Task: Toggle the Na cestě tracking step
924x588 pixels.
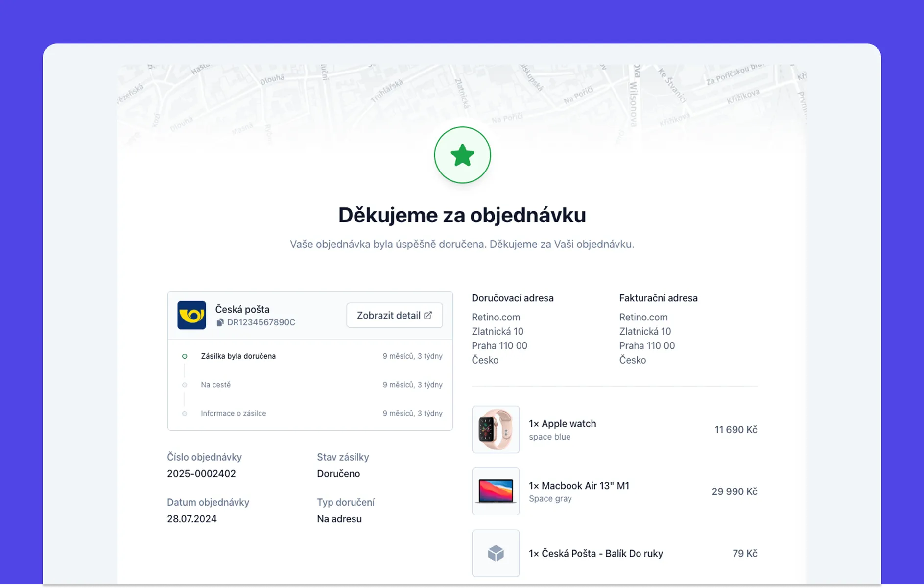Action: pyautogui.click(x=215, y=385)
